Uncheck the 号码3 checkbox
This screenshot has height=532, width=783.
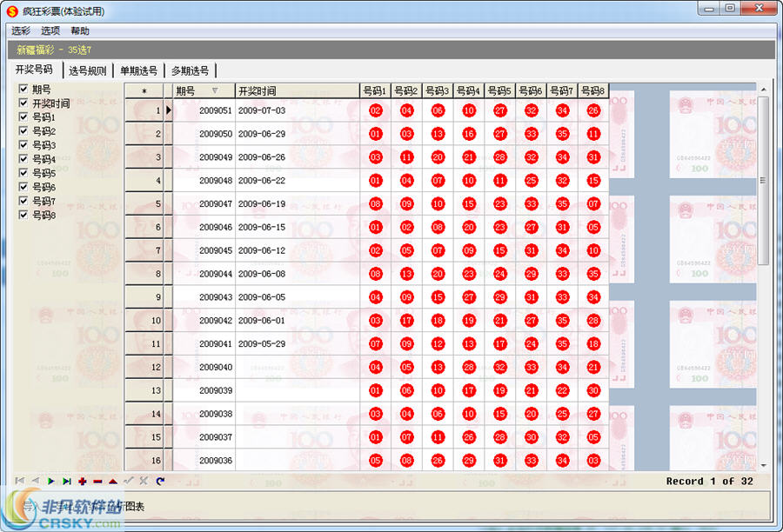click(23, 144)
